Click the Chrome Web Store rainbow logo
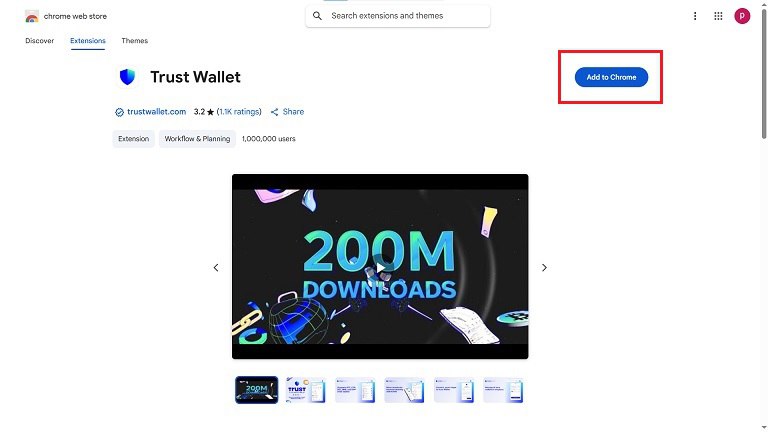768x432 pixels. (32, 16)
